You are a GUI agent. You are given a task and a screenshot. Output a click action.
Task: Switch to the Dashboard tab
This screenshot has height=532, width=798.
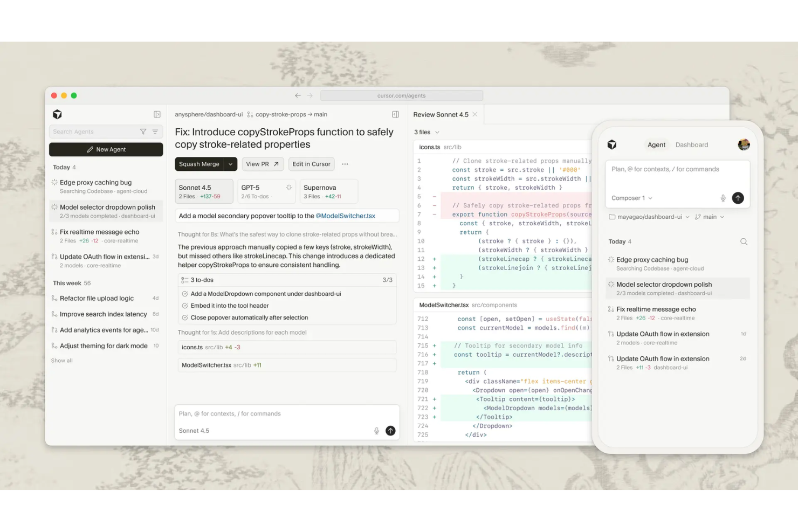[x=691, y=144]
